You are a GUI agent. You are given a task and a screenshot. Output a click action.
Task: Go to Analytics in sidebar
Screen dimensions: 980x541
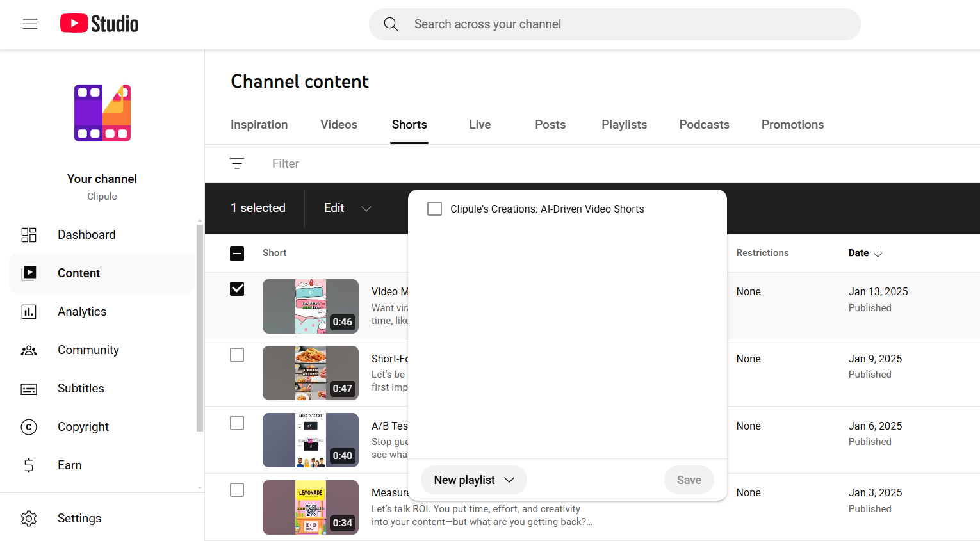(x=102, y=312)
